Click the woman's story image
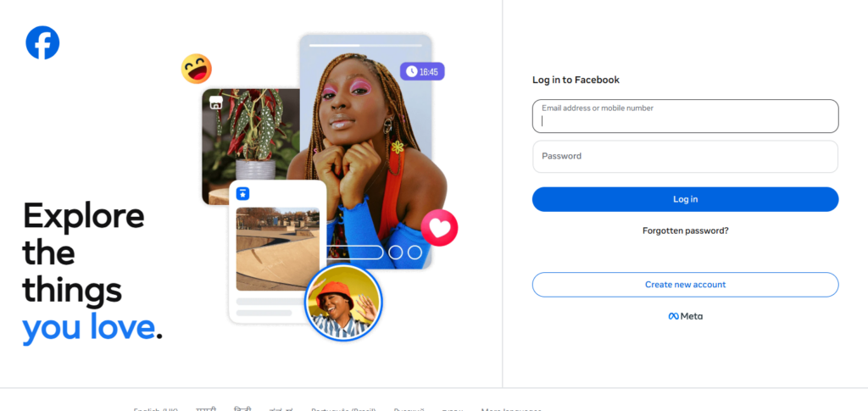 (366, 152)
